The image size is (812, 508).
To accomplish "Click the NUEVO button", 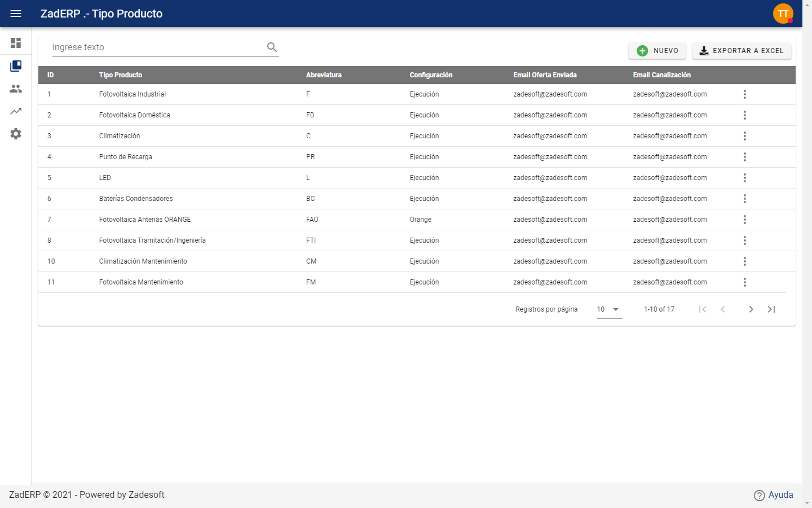I will point(657,51).
